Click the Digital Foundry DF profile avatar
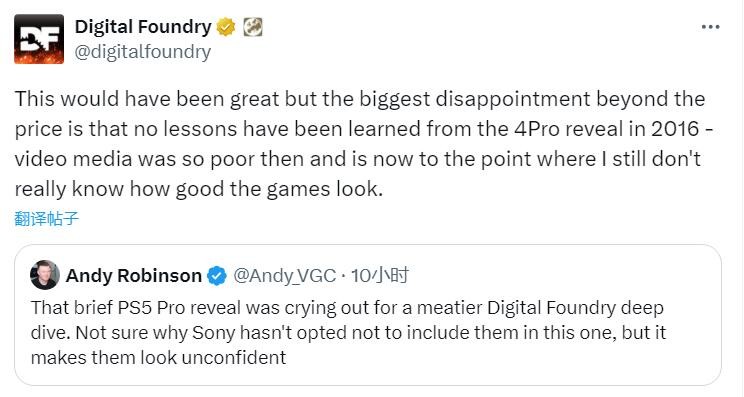The width and height of the screenshot is (744, 397). pyautogui.click(x=39, y=39)
